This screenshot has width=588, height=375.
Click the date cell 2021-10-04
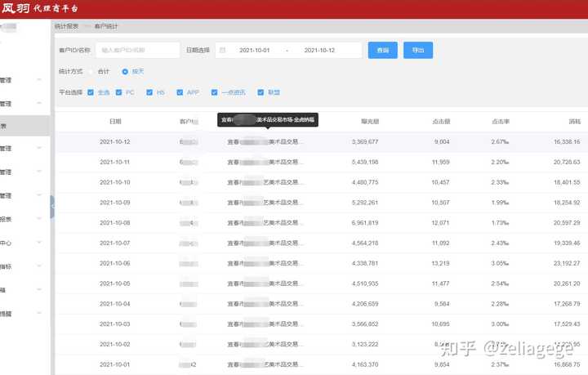(x=115, y=304)
